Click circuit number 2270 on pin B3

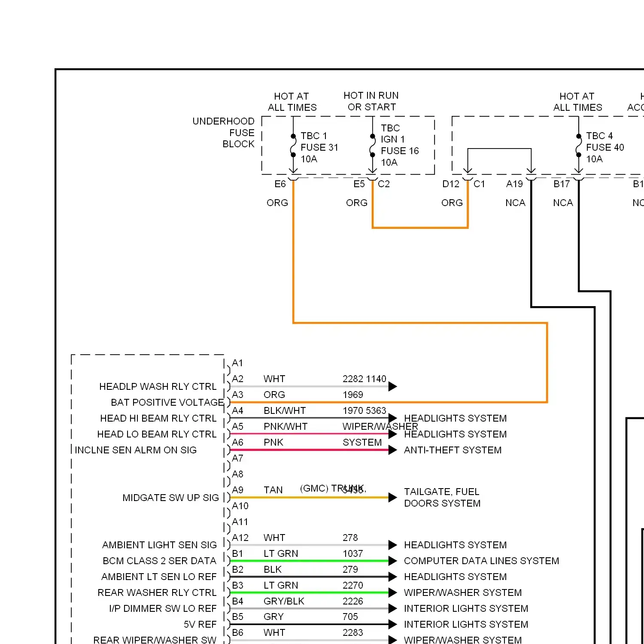click(x=353, y=585)
